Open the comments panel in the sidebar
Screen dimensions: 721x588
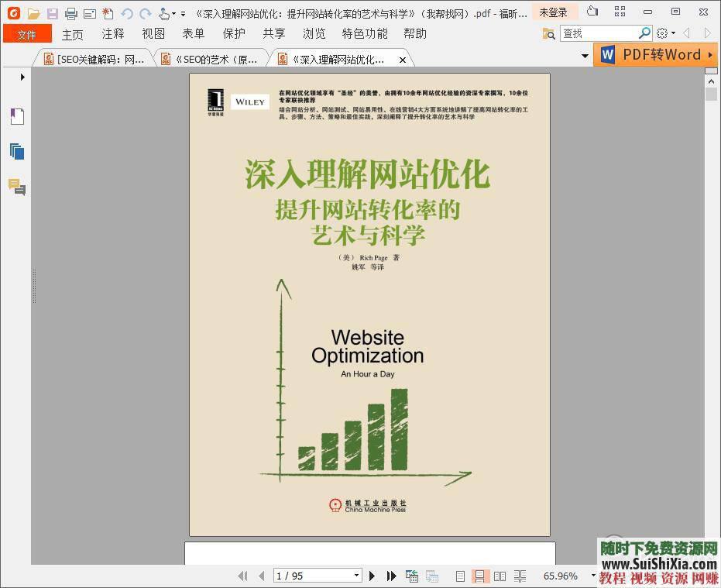16,187
